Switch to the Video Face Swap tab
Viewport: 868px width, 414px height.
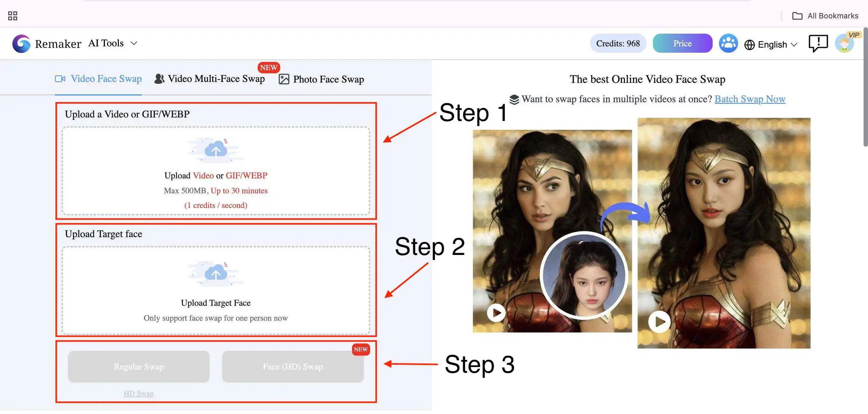pyautogui.click(x=98, y=79)
